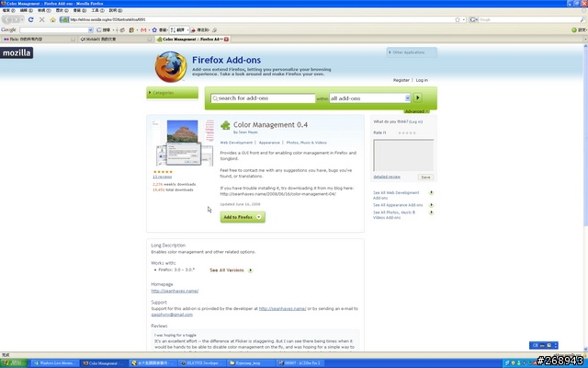Click the Google logo on Google Toolbar
Viewport: 588px width, 368px height.
tap(8, 29)
